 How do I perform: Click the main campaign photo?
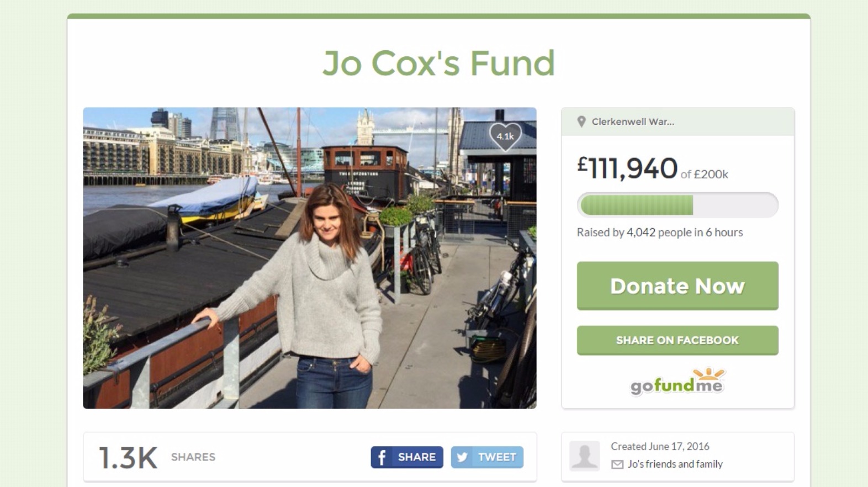point(310,258)
